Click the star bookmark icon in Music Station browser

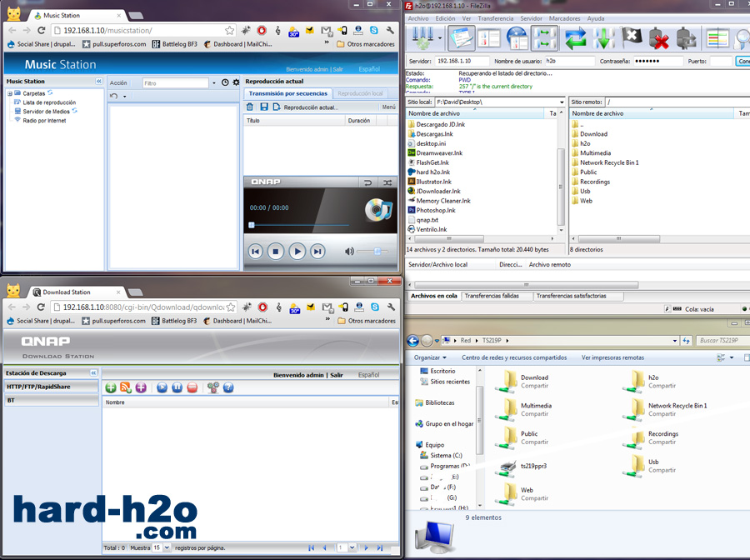pyautogui.click(x=230, y=31)
